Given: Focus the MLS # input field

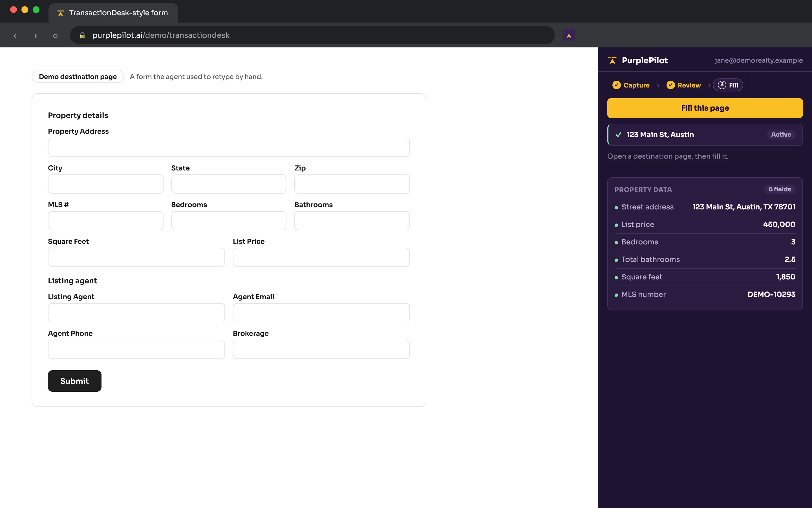Looking at the screenshot, I should pos(106,221).
